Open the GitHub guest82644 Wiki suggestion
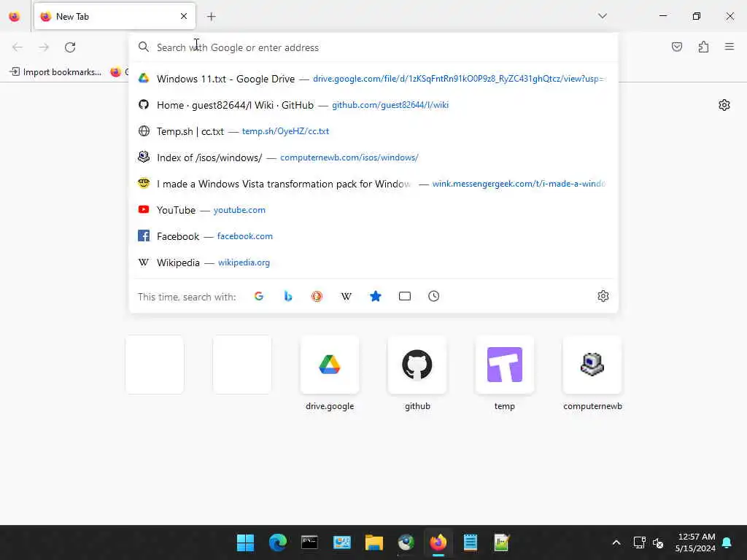This screenshot has width=747, height=560. [373, 105]
